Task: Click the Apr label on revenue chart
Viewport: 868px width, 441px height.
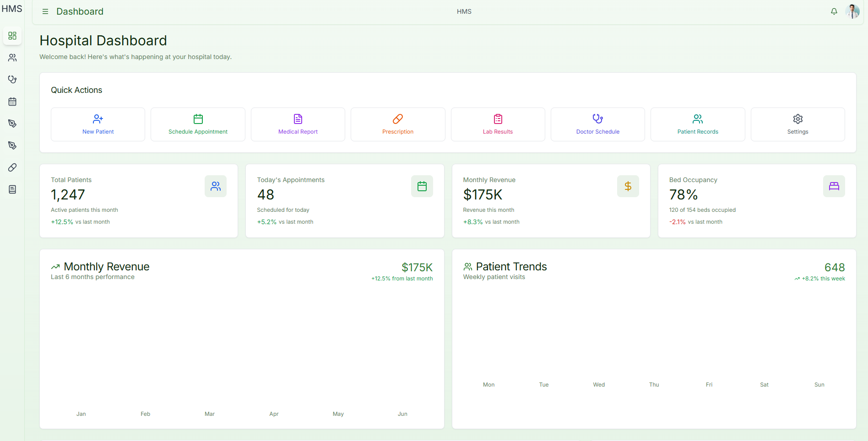Action: 274,414
